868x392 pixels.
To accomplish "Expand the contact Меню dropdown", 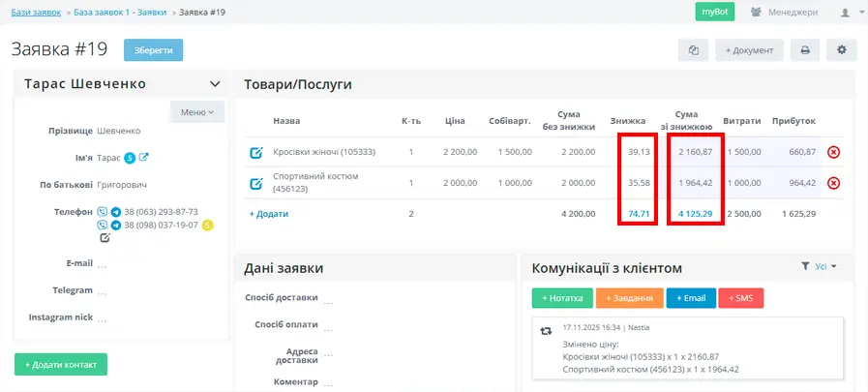I will pos(197,112).
